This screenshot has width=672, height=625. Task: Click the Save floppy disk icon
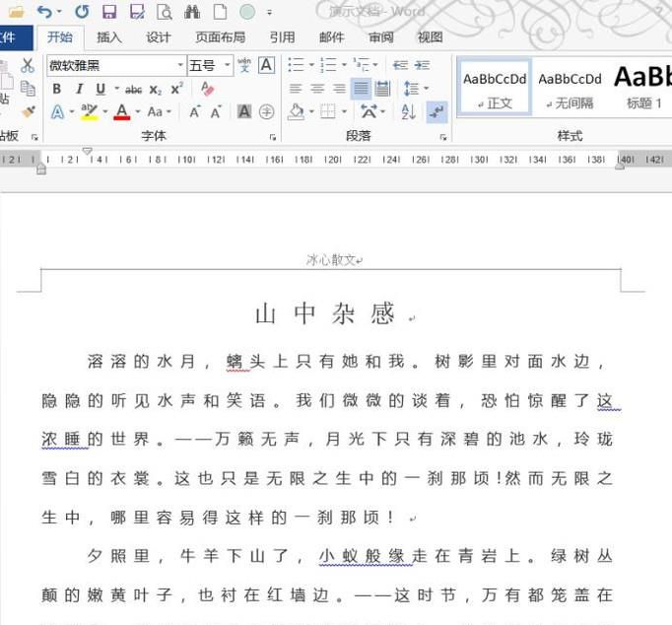click(109, 12)
